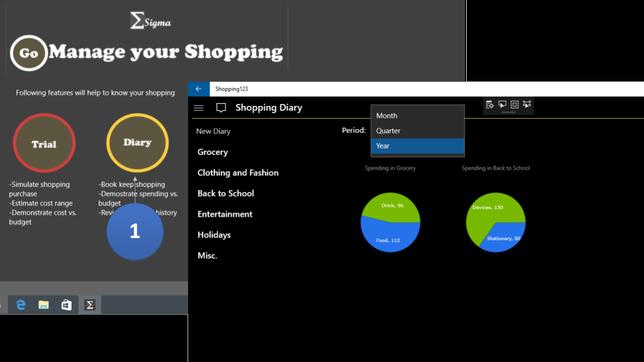Open Microsoft Edge from the taskbar
Image resolution: width=644 pixels, height=362 pixels.
[21, 305]
